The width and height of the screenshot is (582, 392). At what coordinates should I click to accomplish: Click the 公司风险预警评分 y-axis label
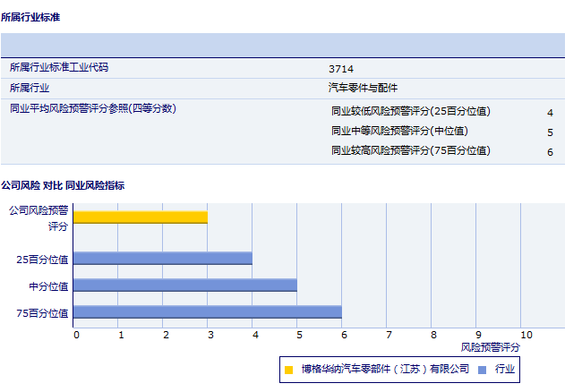pyautogui.click(x=38, y=217)
